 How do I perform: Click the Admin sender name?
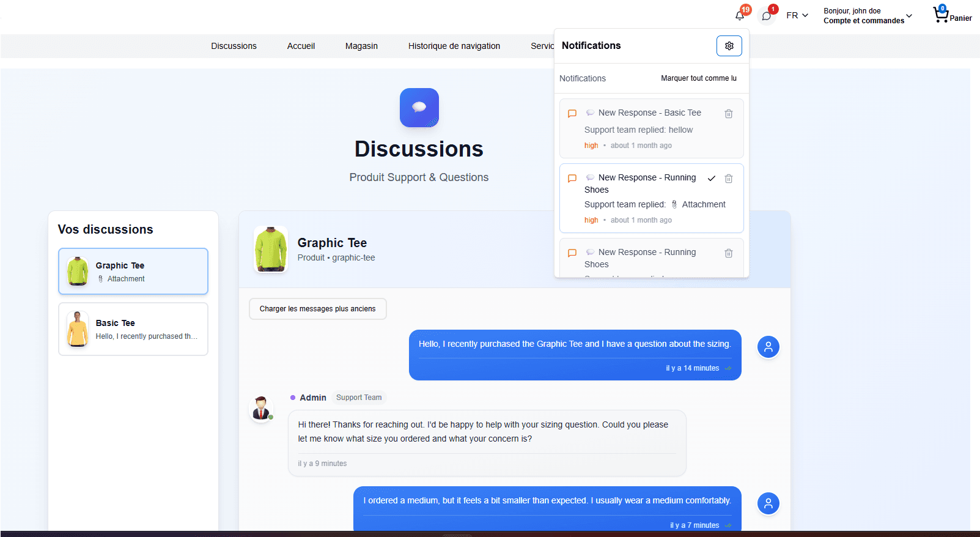click(x=313, y=398)
